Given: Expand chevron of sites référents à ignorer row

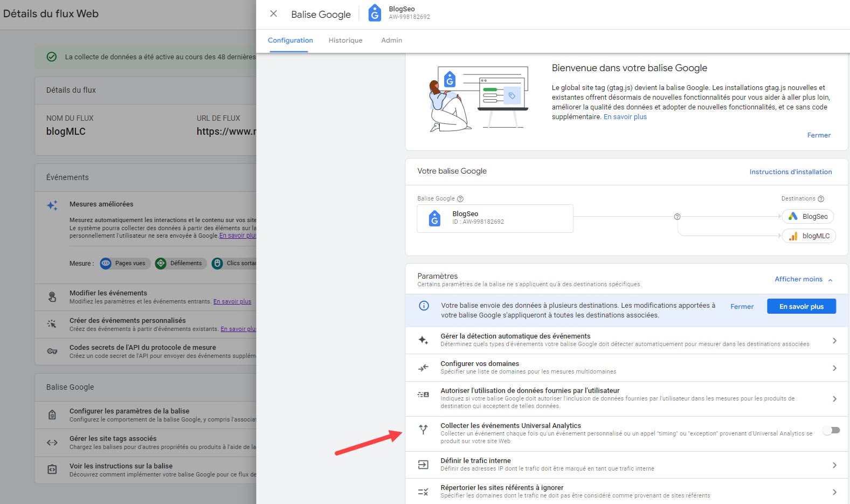Looking at the screenshot, I should tap(834, 492).
